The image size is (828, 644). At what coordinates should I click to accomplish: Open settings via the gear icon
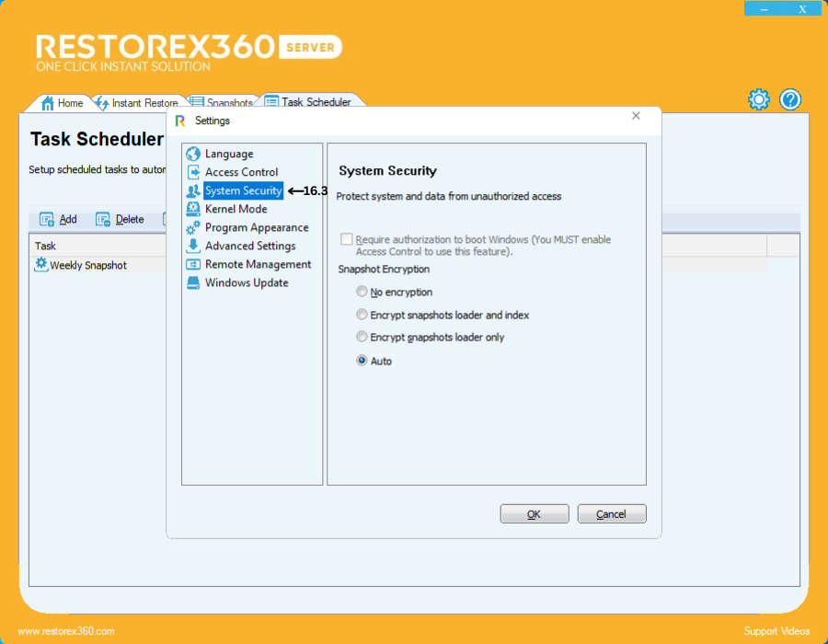(x=759, y=99)
